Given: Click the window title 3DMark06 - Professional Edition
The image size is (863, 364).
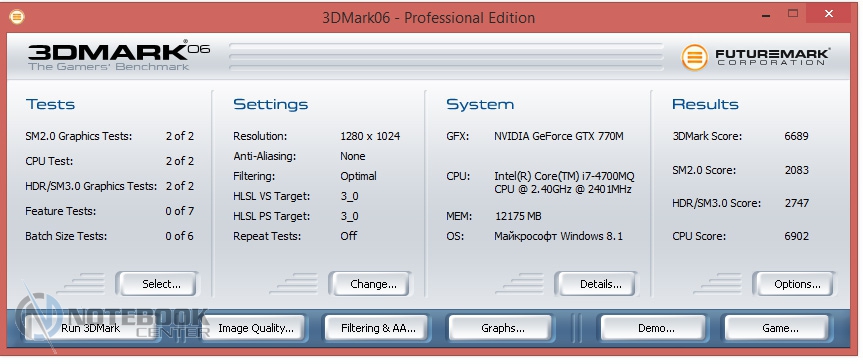Looking at the screenshot, I should 429,18.
